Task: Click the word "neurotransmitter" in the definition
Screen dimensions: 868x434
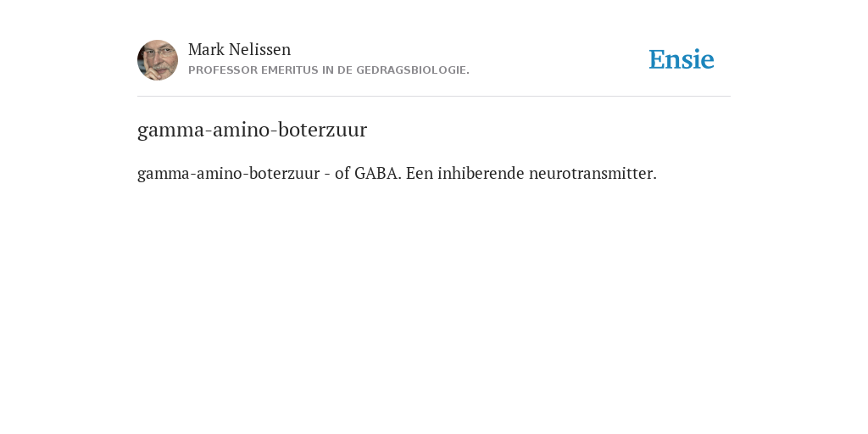Action: pos(591,173)
